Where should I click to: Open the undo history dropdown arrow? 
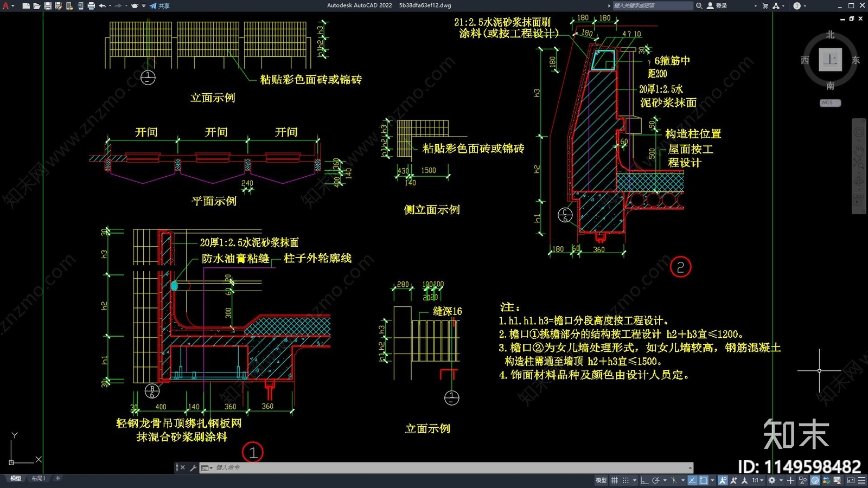pos(110,5)
